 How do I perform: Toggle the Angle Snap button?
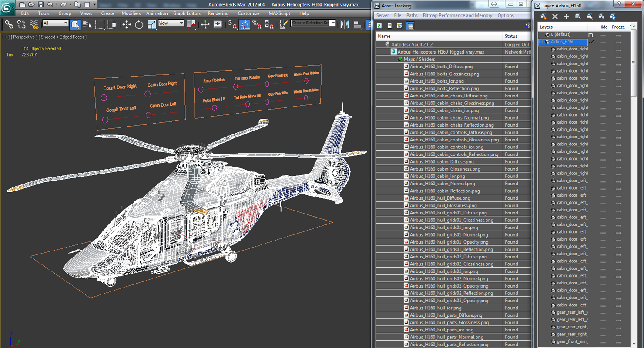coord(245,24)
